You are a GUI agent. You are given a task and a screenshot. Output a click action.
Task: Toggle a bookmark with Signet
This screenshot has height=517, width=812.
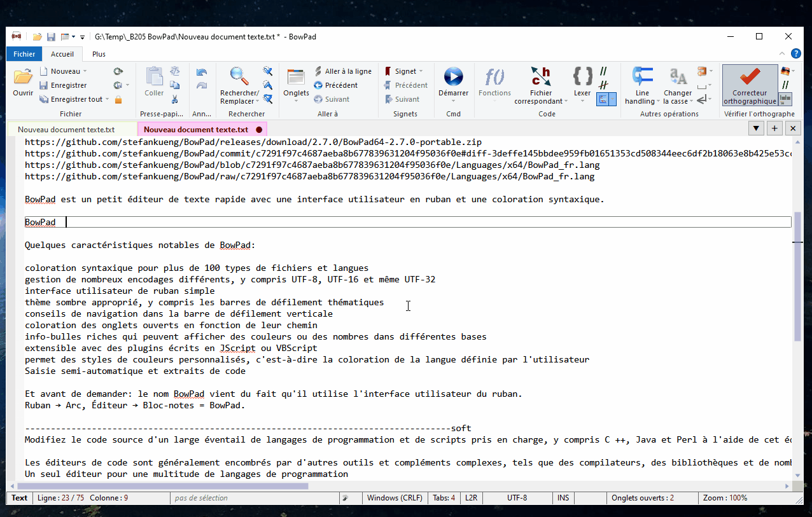click(x=400, y=71)
